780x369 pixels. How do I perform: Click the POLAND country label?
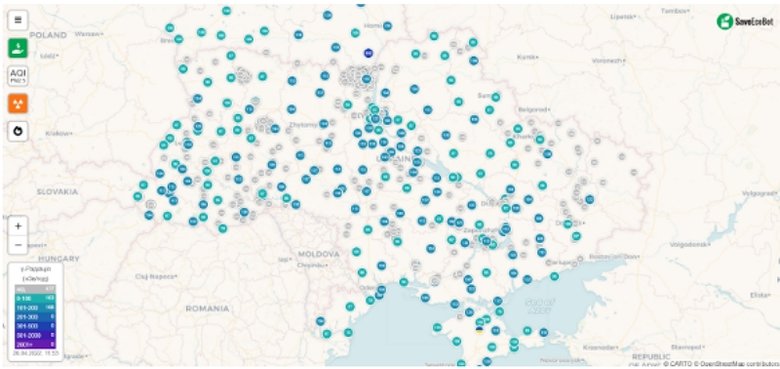tap(48, 35)
